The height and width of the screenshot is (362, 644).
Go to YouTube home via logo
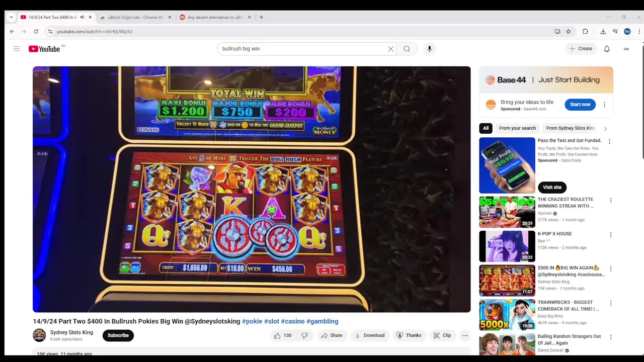[44, 49]
